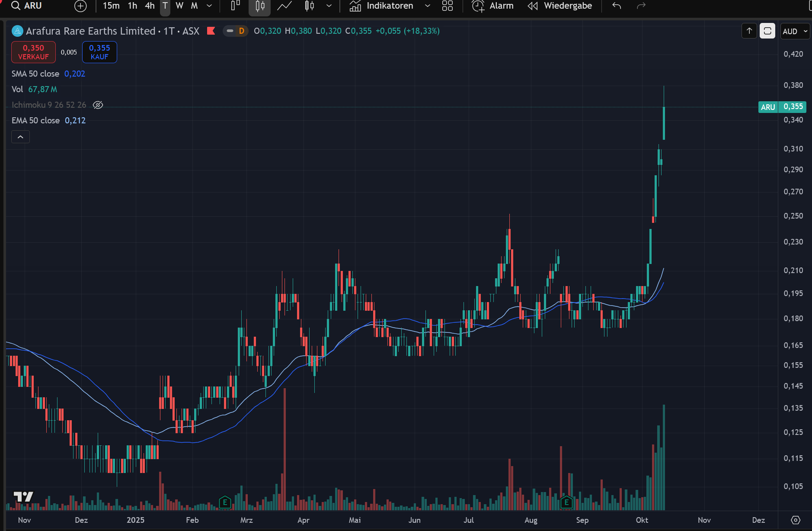Image resolution: width=812 pixels, height=531 pixels.
Task: Click the 0,355 KAUF buy button
Action: coord(99,52)
